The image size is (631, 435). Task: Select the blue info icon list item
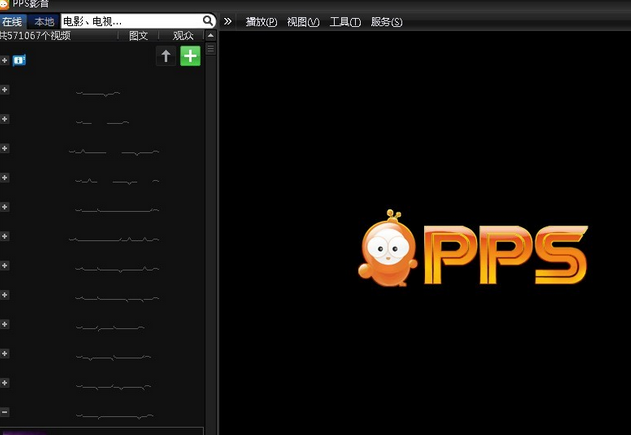[x=19, y=60]
